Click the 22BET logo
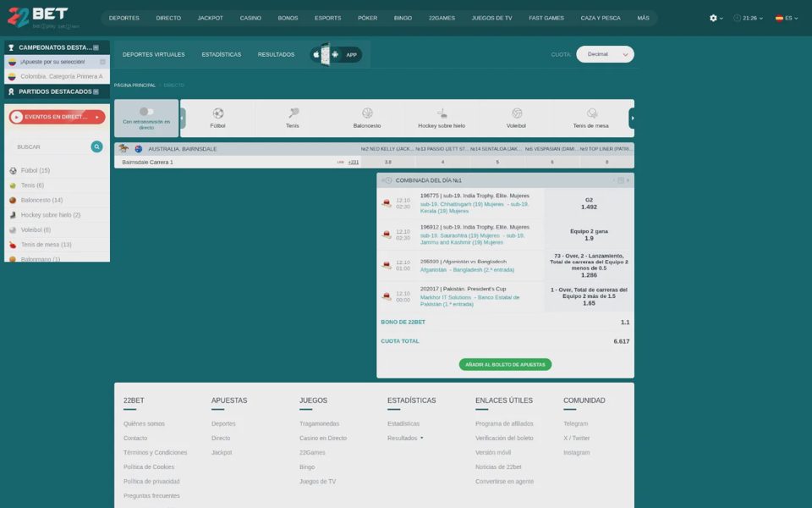Screen dimensions: 812x508 click(42, 17)
